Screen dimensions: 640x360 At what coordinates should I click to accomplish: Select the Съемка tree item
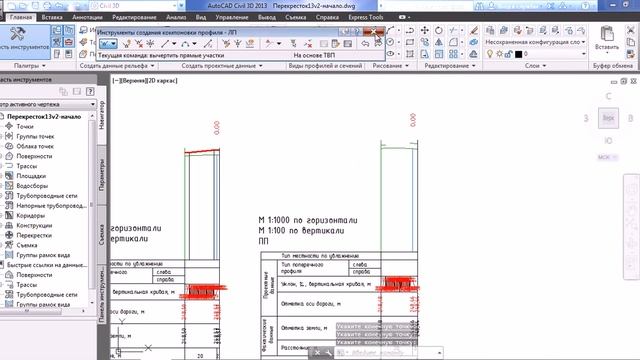tap(27, 245)
